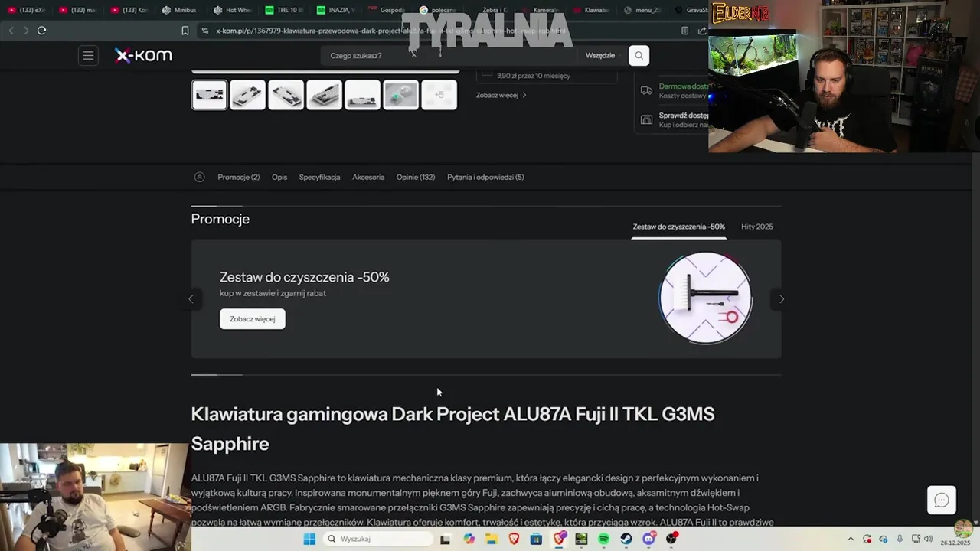Select the Opinie (132) section tab
The height and width of the screenshot is (551, 980).
click(416, 177)
